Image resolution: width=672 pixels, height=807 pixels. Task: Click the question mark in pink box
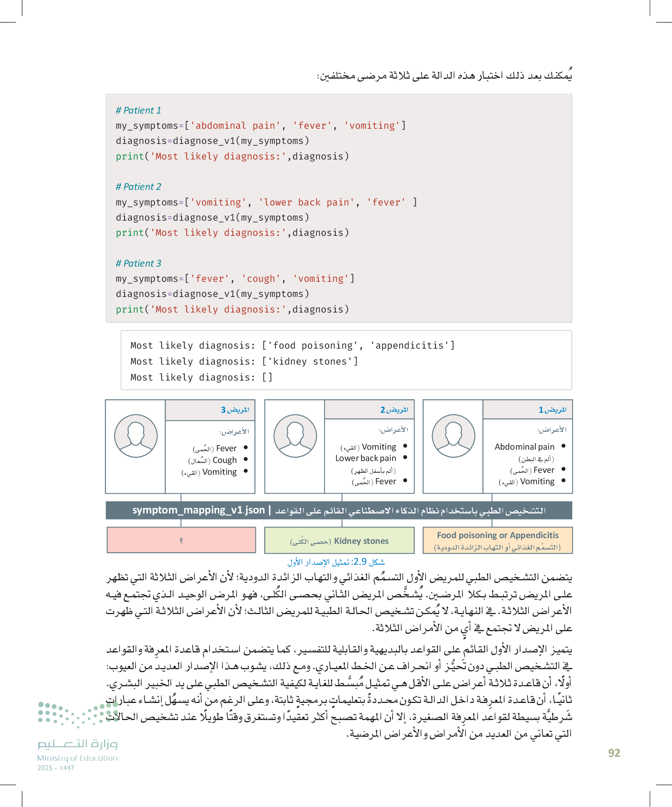pos(181,540)
